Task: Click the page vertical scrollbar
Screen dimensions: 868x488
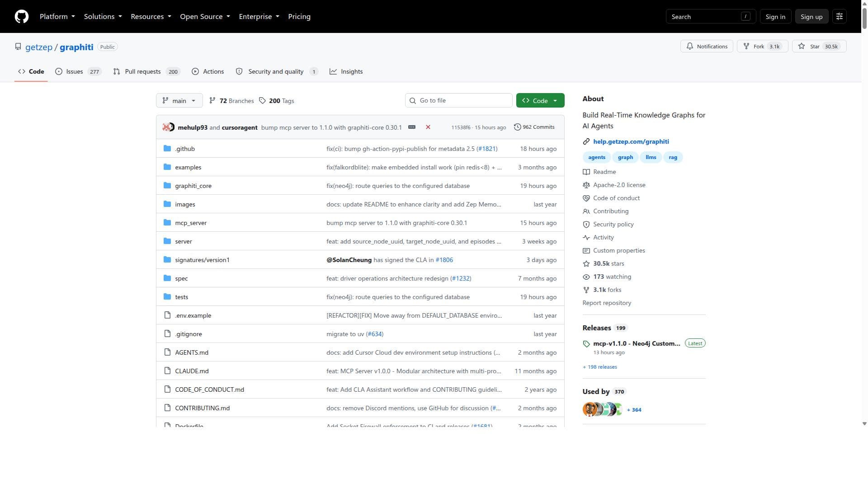Action: coord(864,213)
